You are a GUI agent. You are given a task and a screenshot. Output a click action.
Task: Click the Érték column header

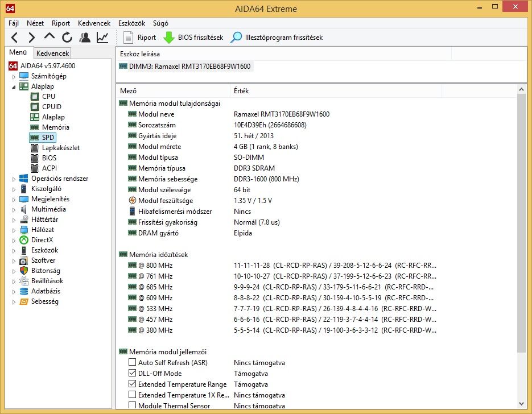(x=336, y=91)
